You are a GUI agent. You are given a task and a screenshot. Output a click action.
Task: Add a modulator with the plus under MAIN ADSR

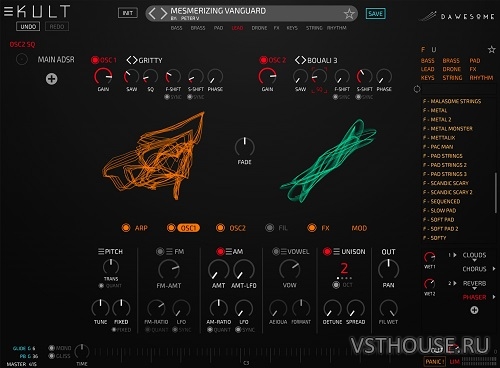(x=51, y=79)
